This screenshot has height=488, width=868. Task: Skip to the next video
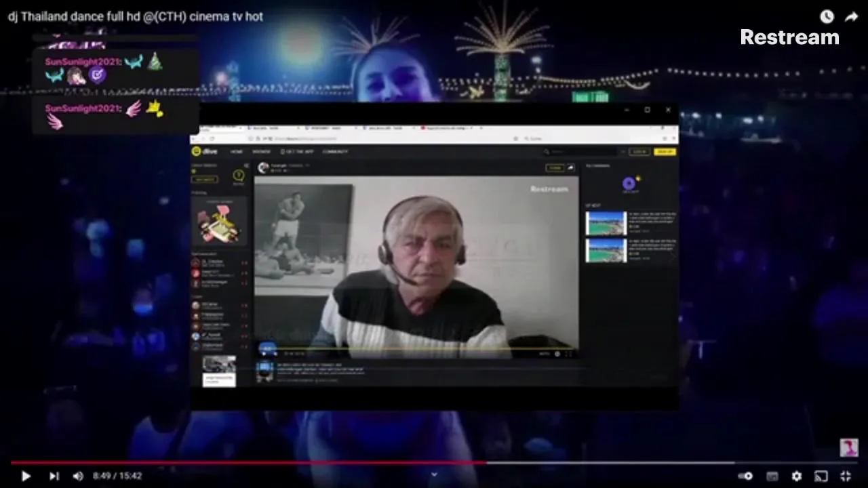pos(54,476)
